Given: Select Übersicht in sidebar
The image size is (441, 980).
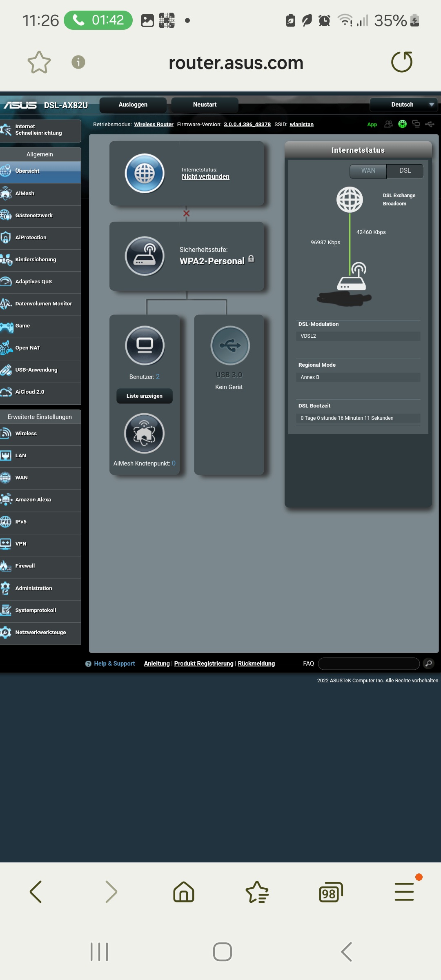Looking at the screenshot, I should click(x=40, y=171).
